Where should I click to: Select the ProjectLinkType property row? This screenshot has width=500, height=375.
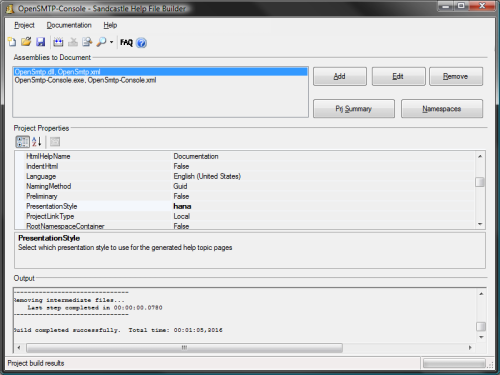pos(245,216)
